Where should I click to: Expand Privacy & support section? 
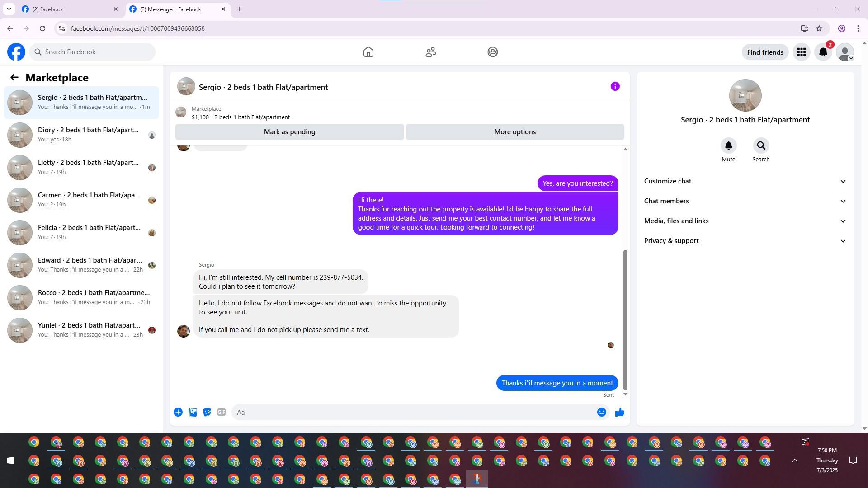[745, 241]
